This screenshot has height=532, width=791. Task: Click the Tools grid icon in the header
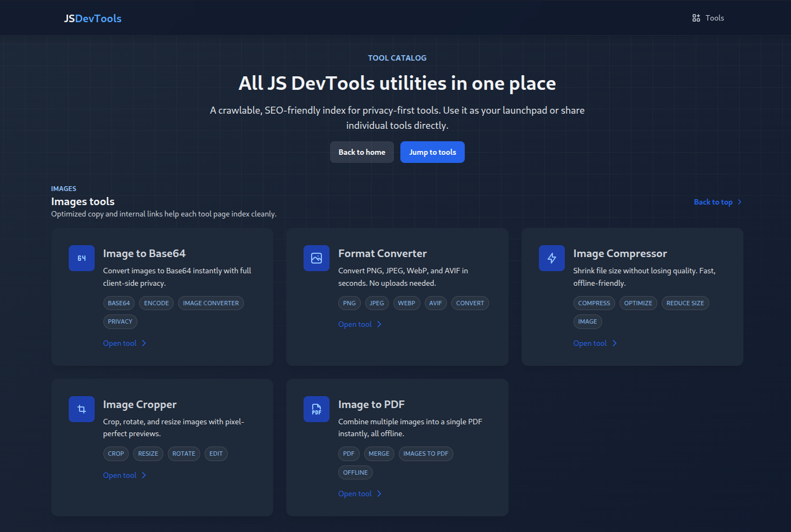696,17
